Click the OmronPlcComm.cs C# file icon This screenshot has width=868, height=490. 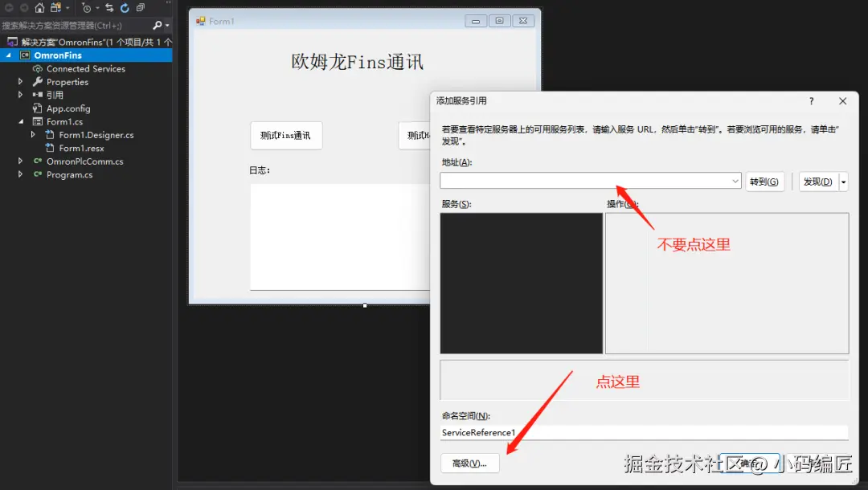click(x=38, y=161)
